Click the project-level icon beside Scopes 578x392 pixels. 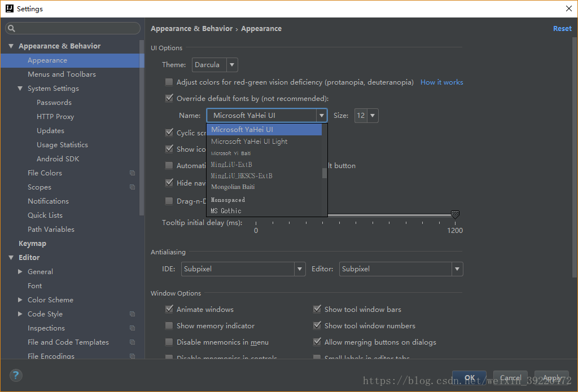[132, 187]
